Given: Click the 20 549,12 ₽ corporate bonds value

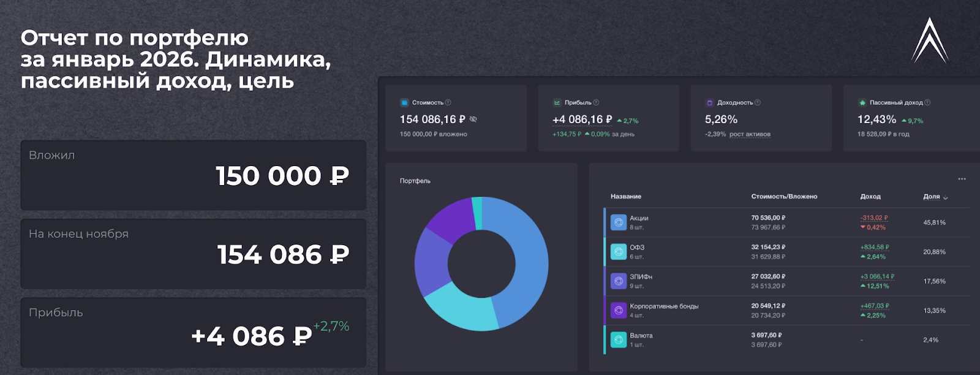Looking at the screenshot, I should tap(768, 306).
